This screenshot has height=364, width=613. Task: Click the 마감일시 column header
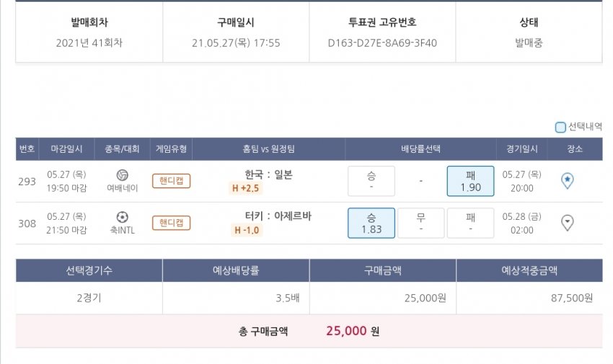(66, 149)
